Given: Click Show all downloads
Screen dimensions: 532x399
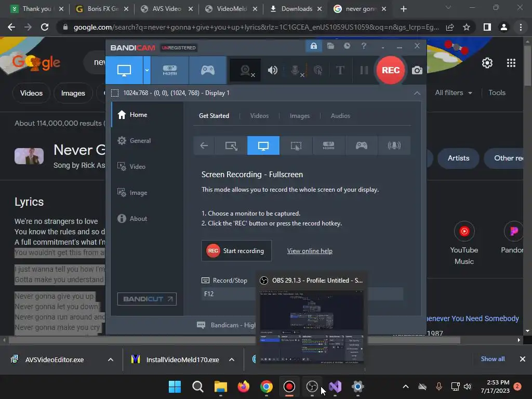Looking at the screenshot, I should coord(493,359).
